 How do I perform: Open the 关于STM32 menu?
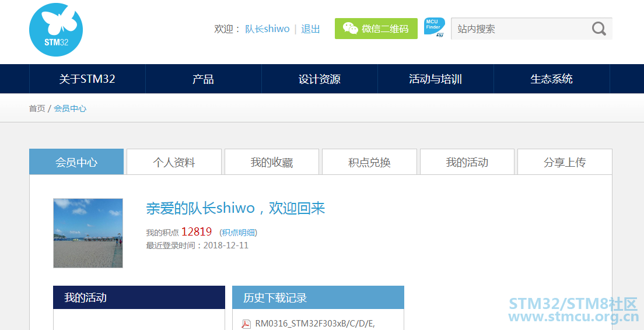(87, 79)
